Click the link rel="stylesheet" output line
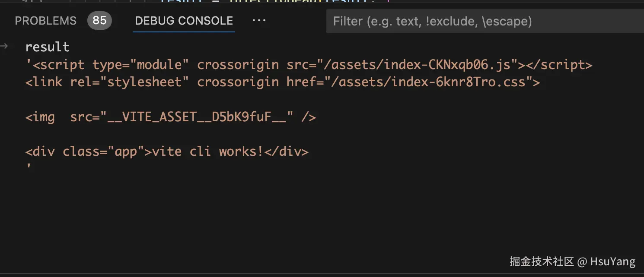The width and height of the screenshot is (644, 277). coord(283,82)
